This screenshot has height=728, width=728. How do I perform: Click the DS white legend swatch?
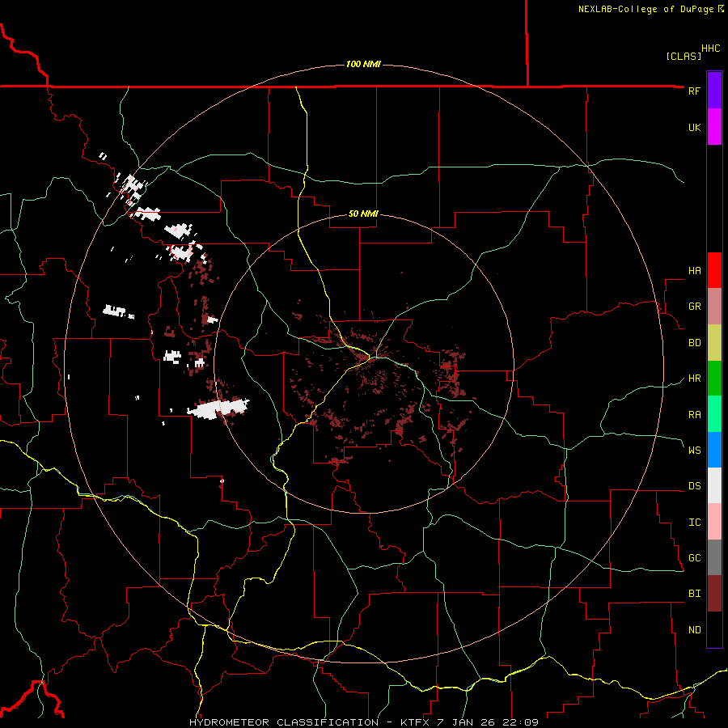tap(714, 485)
